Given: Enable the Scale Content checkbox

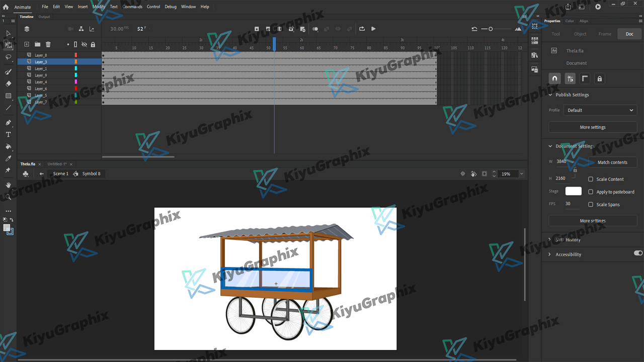Looking at the screenshot, I should pos(591,179).
